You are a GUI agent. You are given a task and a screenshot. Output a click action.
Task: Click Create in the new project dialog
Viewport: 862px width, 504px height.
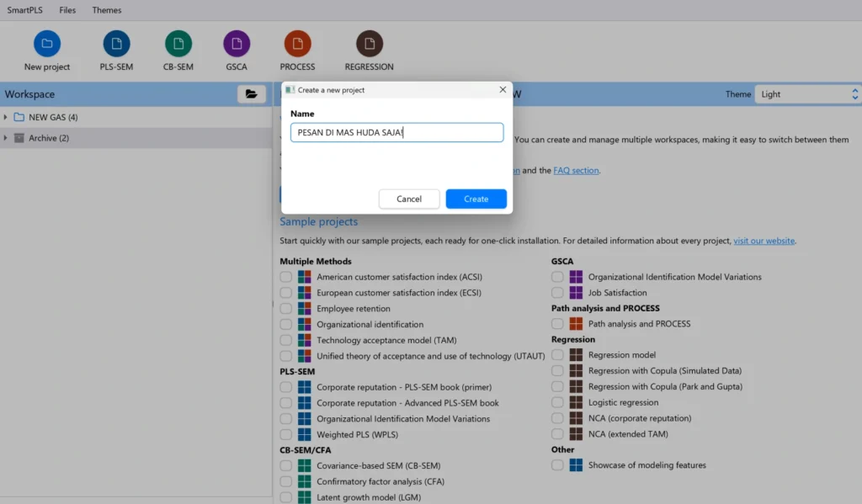coord(476,199)
